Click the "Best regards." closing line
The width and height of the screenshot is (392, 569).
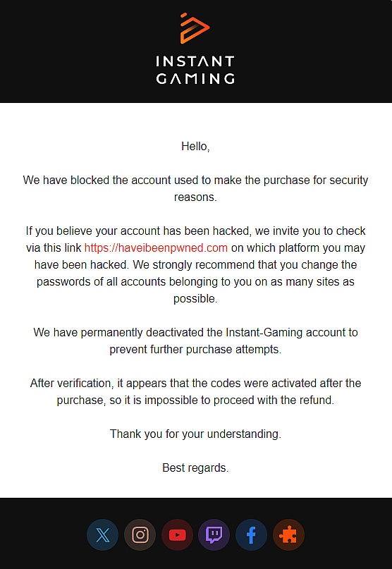195,467
